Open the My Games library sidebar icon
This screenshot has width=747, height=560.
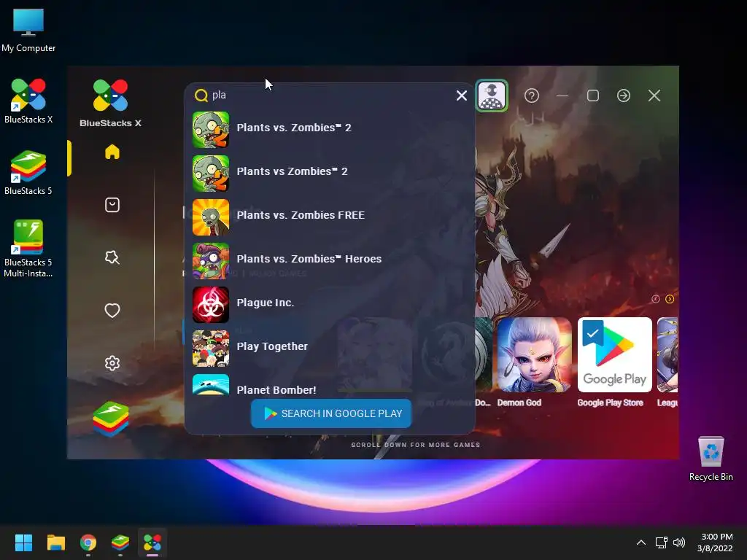pos(112,205)
